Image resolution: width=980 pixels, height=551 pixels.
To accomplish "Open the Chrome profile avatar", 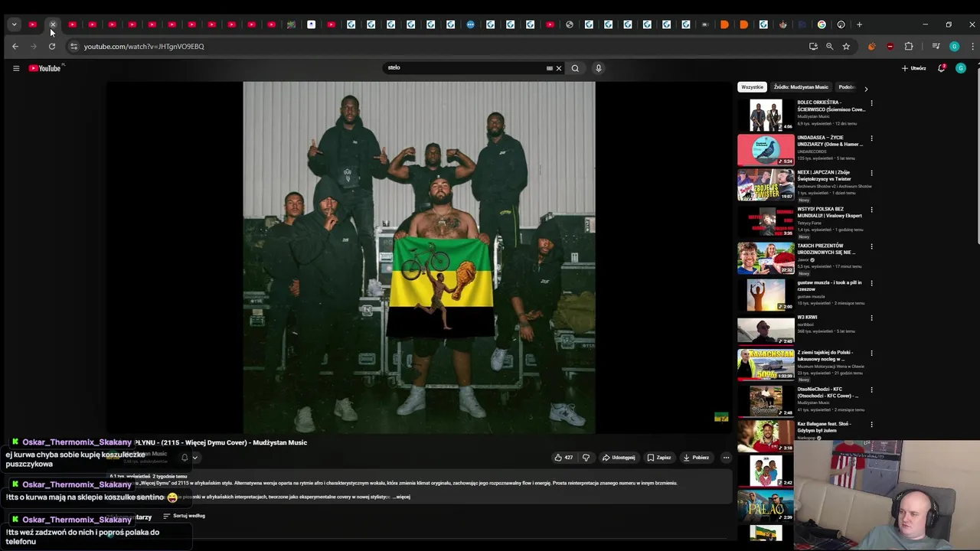I will 954,47.
